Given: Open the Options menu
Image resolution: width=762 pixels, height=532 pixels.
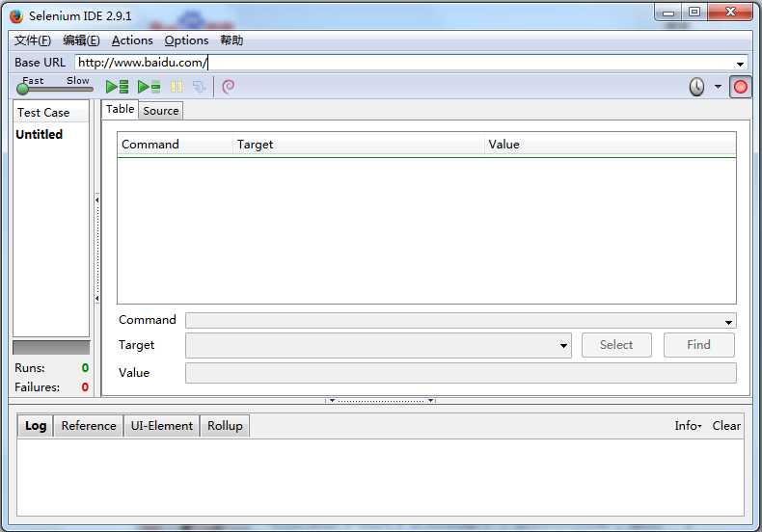Looking at the screenshot, I should [186, 40].
